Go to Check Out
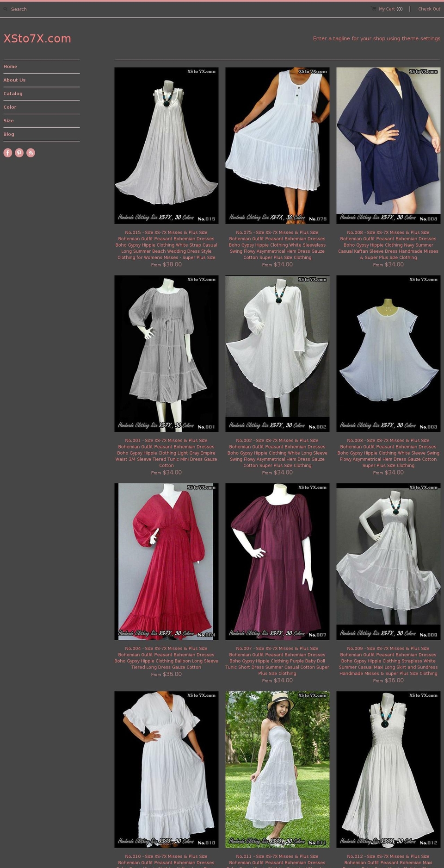The image size is (444, 868). (429, 9)
